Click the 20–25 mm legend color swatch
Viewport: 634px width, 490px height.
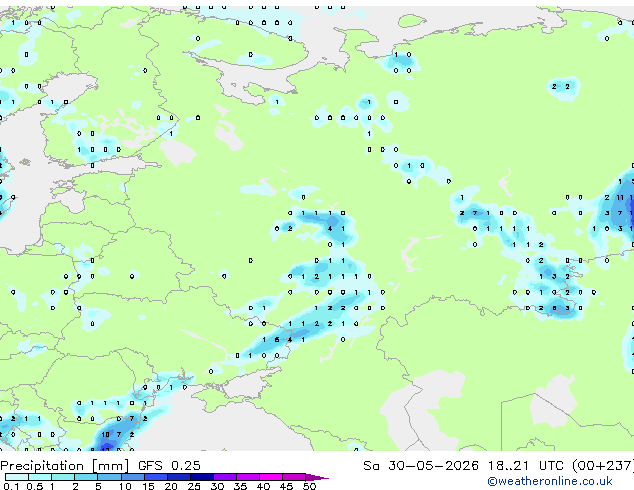coord(179,477)
